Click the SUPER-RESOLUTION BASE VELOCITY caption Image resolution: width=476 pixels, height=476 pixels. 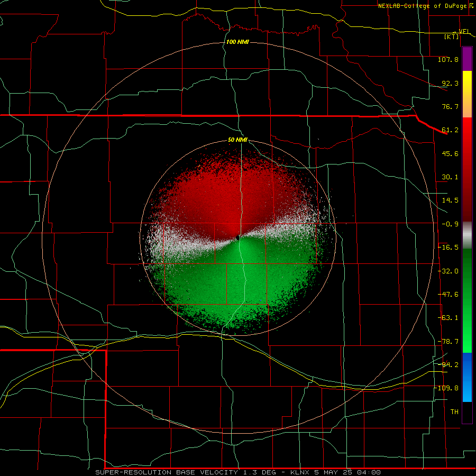click(x=167, y=472)
